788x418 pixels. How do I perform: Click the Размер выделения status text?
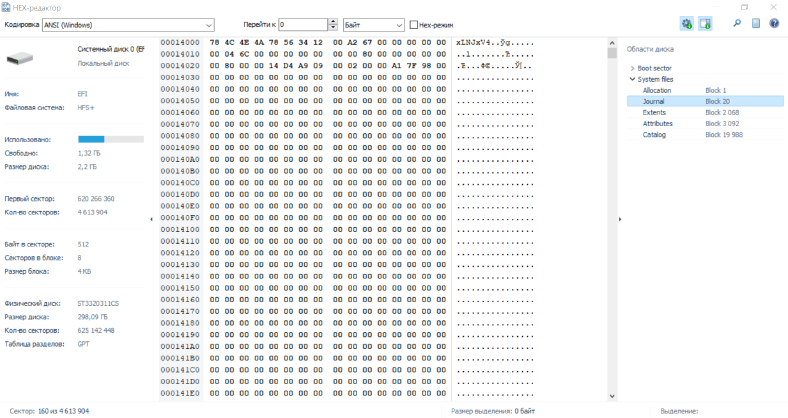point(493,411)
